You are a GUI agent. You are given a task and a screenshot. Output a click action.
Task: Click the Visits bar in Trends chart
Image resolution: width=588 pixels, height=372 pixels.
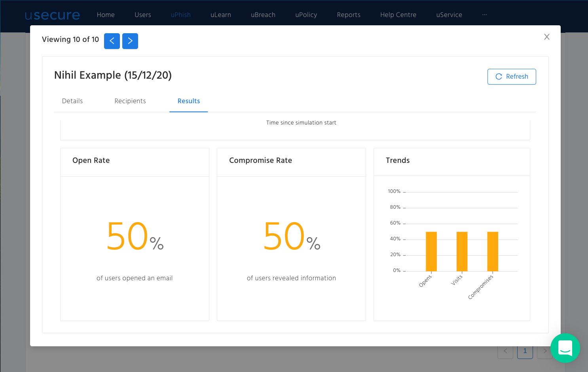coord(462,251)
